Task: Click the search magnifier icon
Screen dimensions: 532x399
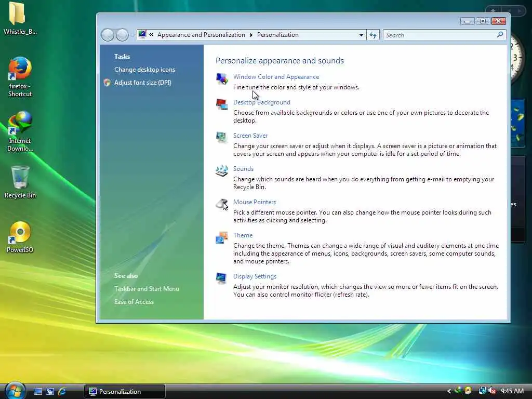Action: [500, 35]
